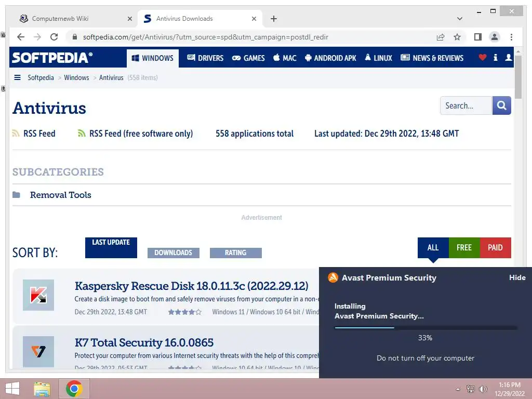Viewport: 532px width, 399px height.
Task: Sort by Last Update
Action: pyautogui.click(x=111, y=248)
